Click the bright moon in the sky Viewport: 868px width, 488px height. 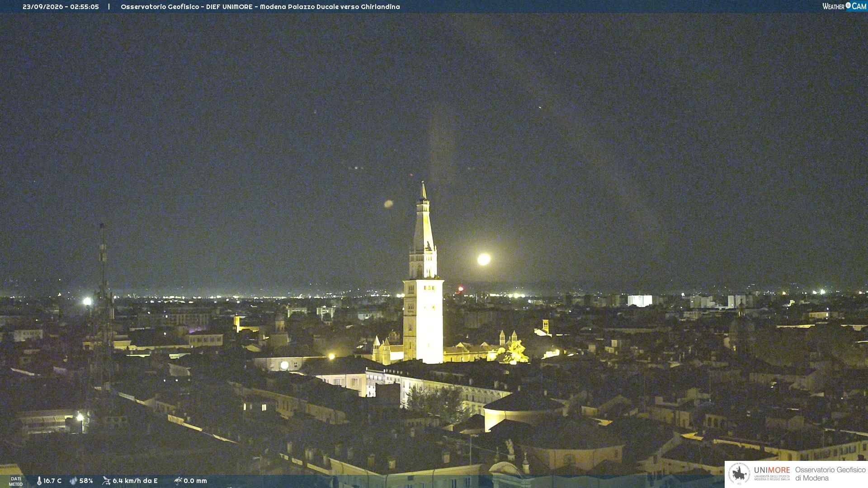point(484,259)
